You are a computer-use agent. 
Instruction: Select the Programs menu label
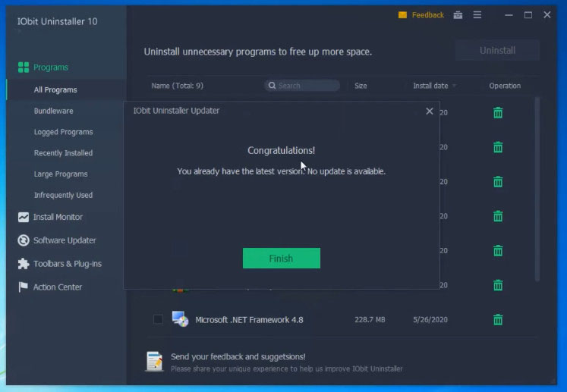(51, 67)
